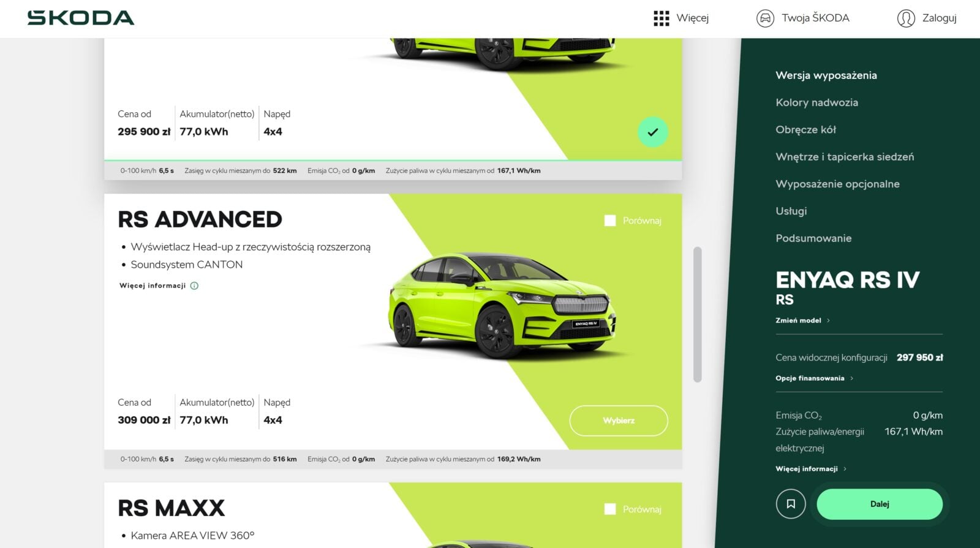Click the green selected checkmark circle

(x=653, y=132)
